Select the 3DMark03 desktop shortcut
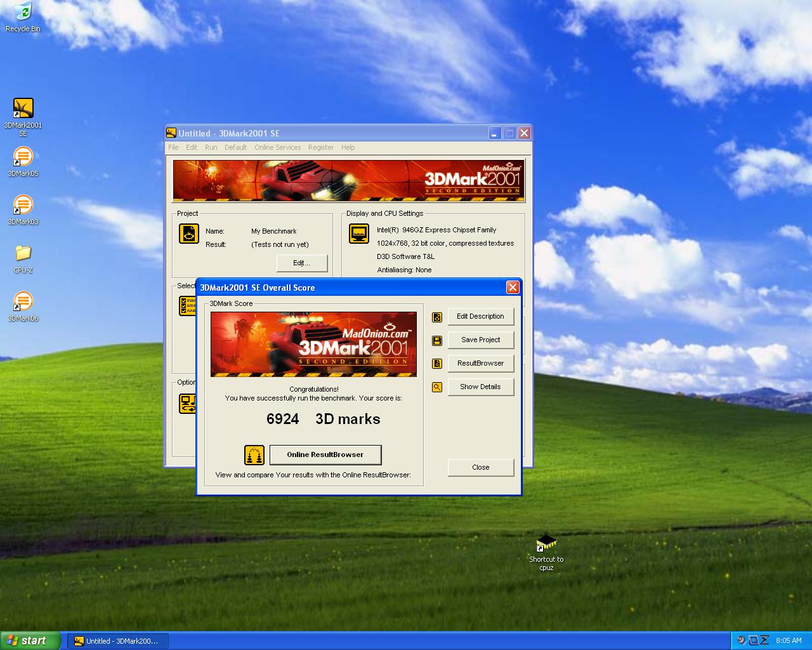812x650 pixels. point(23,210)
